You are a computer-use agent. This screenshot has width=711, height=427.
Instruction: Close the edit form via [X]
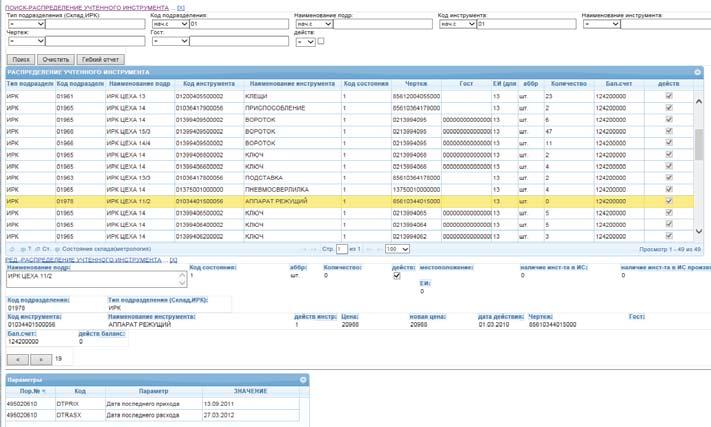[173, 260]
